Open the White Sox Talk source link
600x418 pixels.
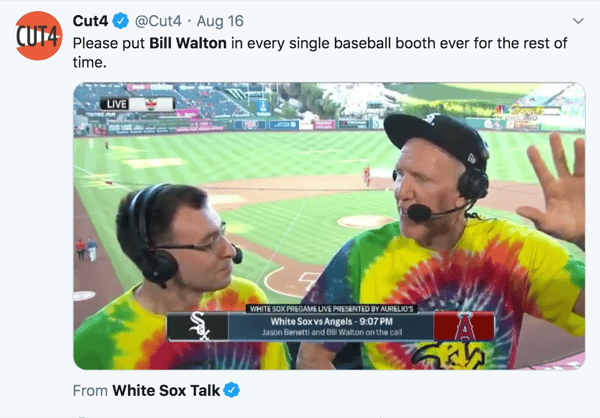click(166, 390)
